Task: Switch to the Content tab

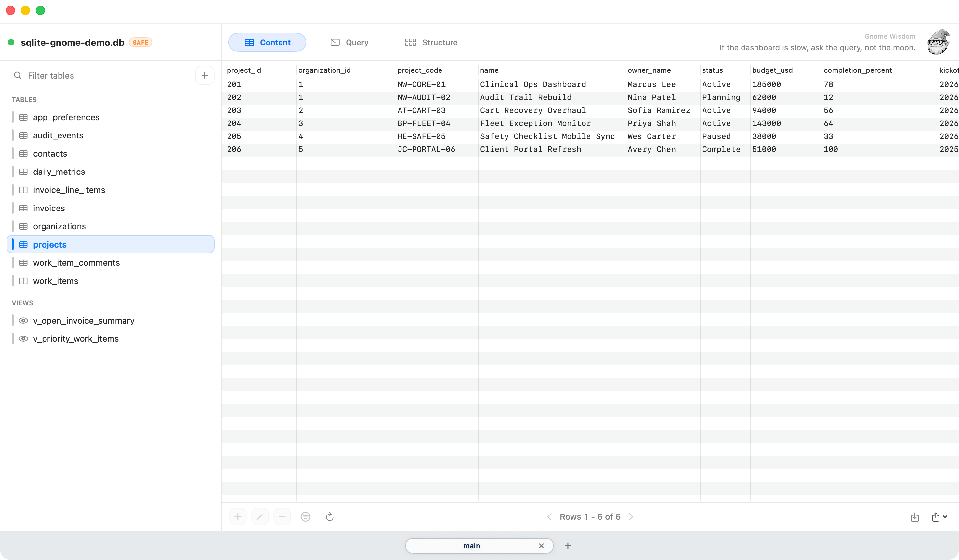Action: click(x=267, y=42)
